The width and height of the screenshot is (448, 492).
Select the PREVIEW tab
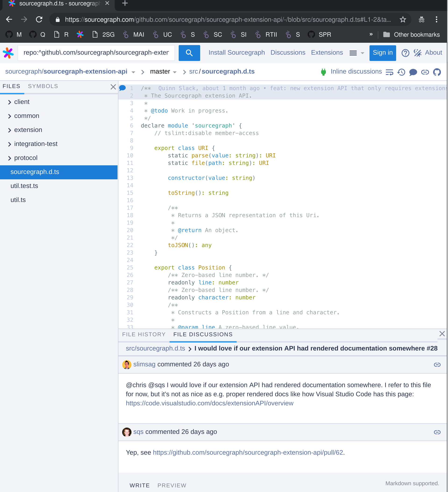(172, 485)
